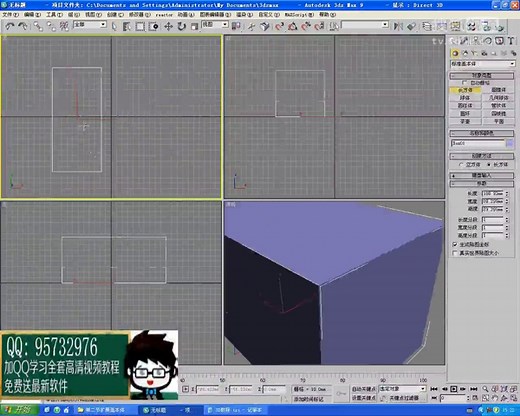The image size is (520, 416).
Task: Open the key filter 选定对象 dropdown
Action: (x=402, y=389)
